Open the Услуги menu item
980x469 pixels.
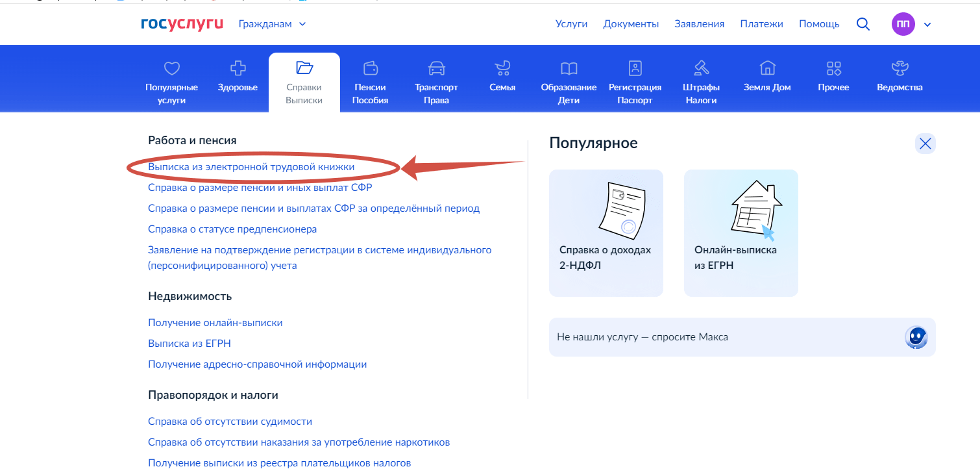click(x=572, y=24)
